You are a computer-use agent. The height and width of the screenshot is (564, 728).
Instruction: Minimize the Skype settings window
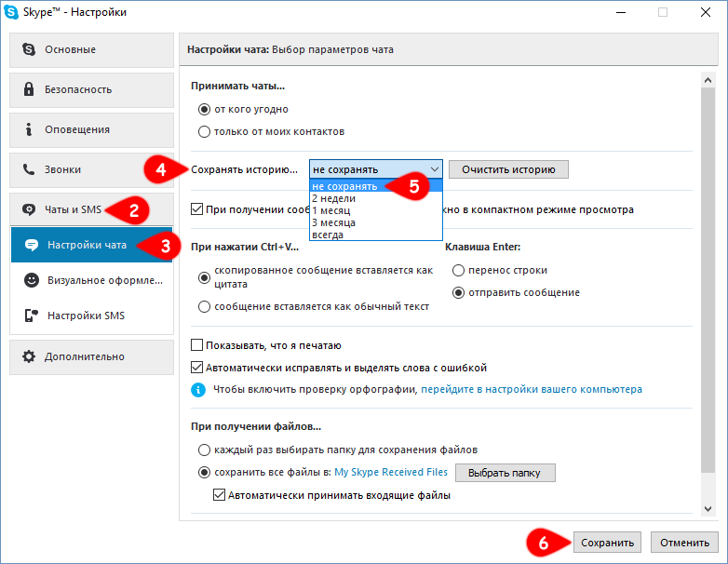(x=621, y=12)
